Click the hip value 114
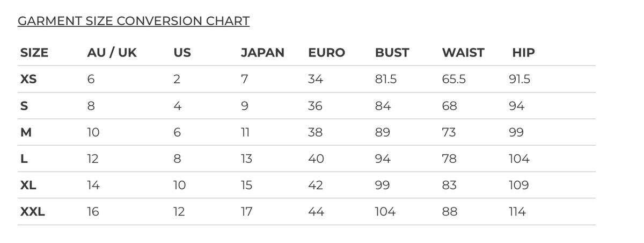 coord(517,212)
